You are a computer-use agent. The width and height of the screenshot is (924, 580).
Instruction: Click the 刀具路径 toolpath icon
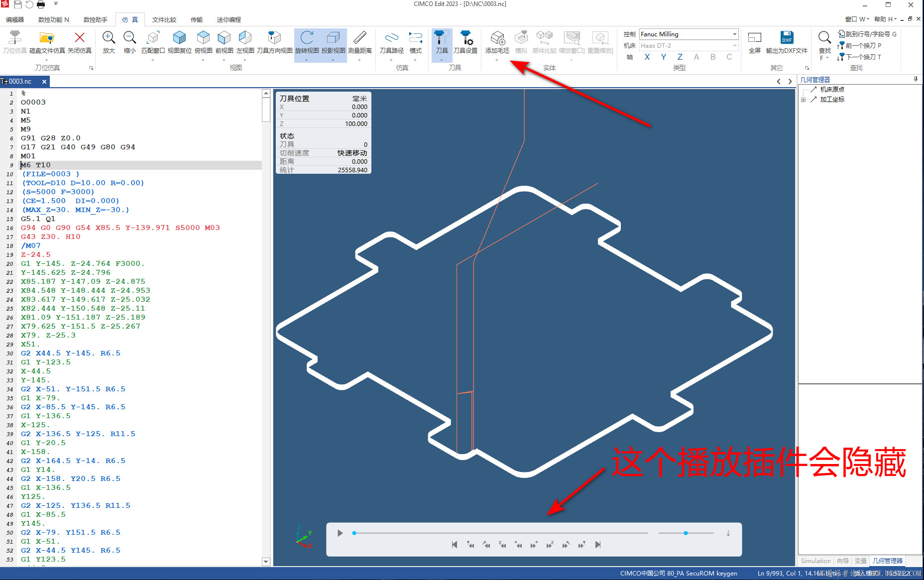coord(392,38)
